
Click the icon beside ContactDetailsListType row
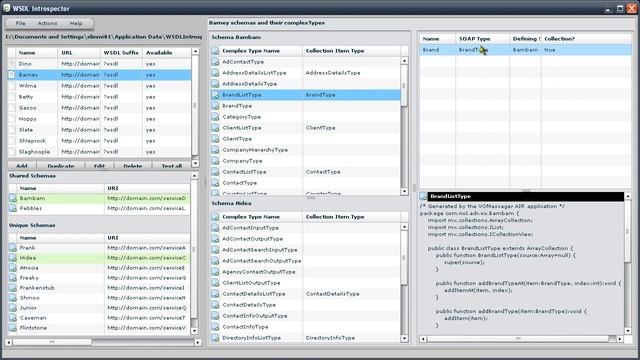[215, 294]
